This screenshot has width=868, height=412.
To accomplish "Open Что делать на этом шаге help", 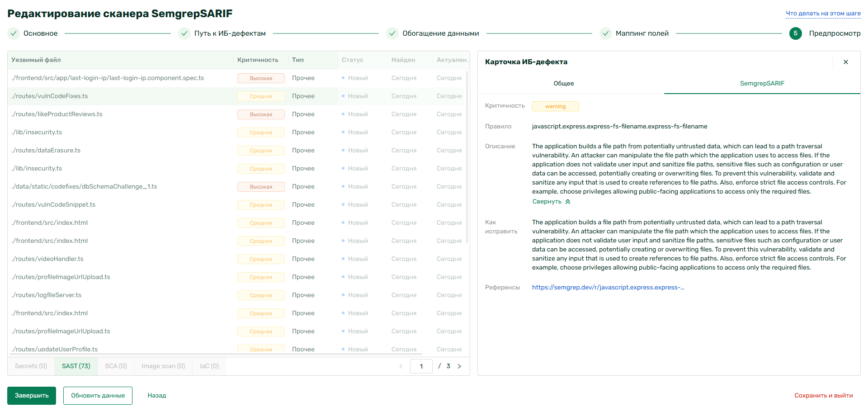I will pyautogui.click(x=823, y=14).
